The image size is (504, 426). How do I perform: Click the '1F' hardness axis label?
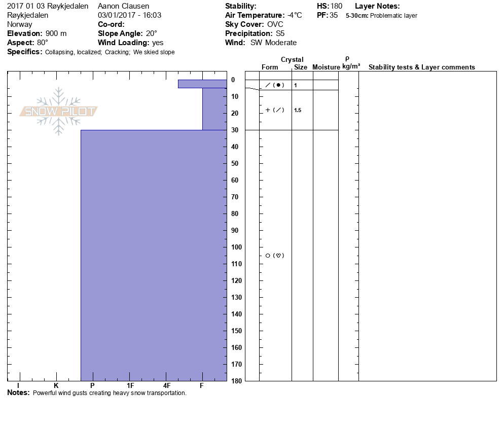(x=130, y=386)
